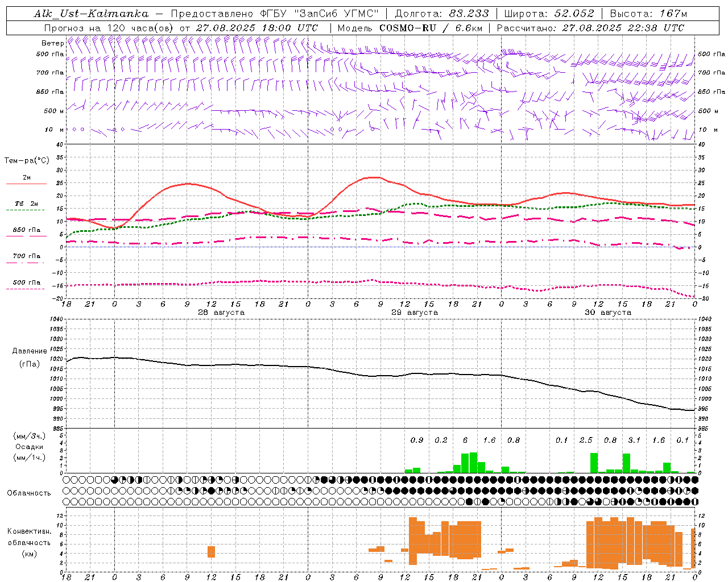728x582 pixels.
Task: Click the Td 2м dew point legend entry
Action: [27, 203]
